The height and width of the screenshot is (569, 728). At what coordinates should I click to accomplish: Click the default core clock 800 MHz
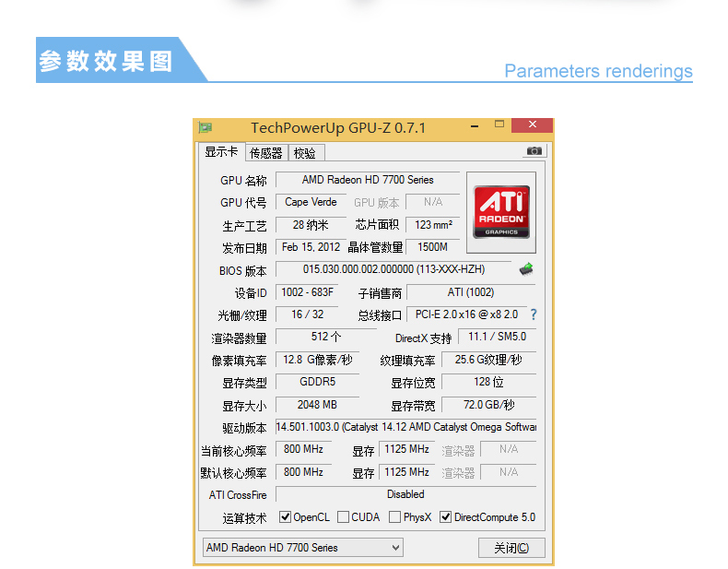[x=304, y=472]
